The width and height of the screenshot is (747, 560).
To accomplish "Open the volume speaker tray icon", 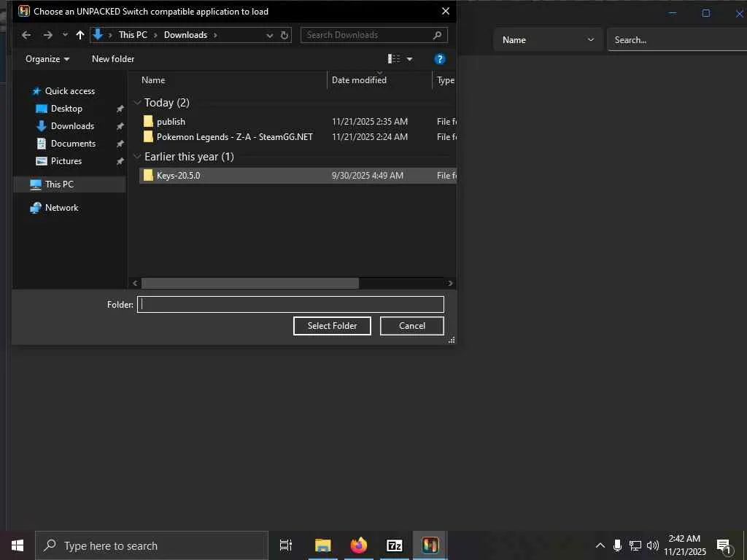I will [653, 545].
